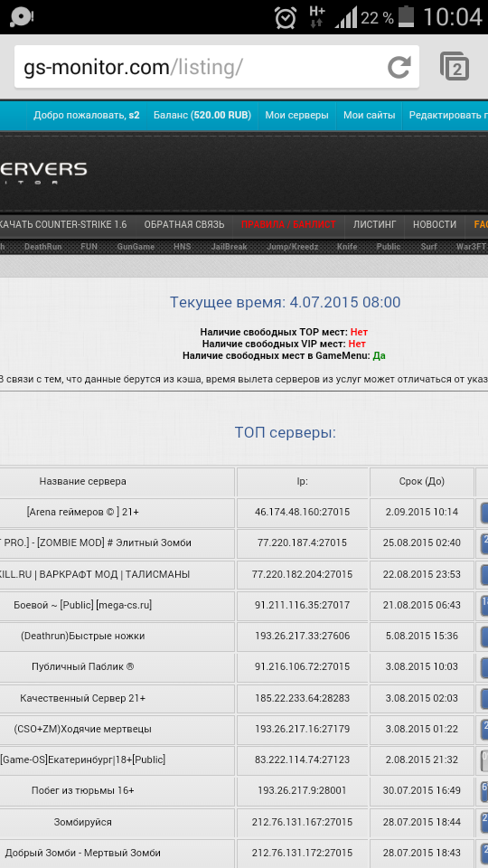Click expiry date 21.08.2015 06:43

(x=422, y=606)
